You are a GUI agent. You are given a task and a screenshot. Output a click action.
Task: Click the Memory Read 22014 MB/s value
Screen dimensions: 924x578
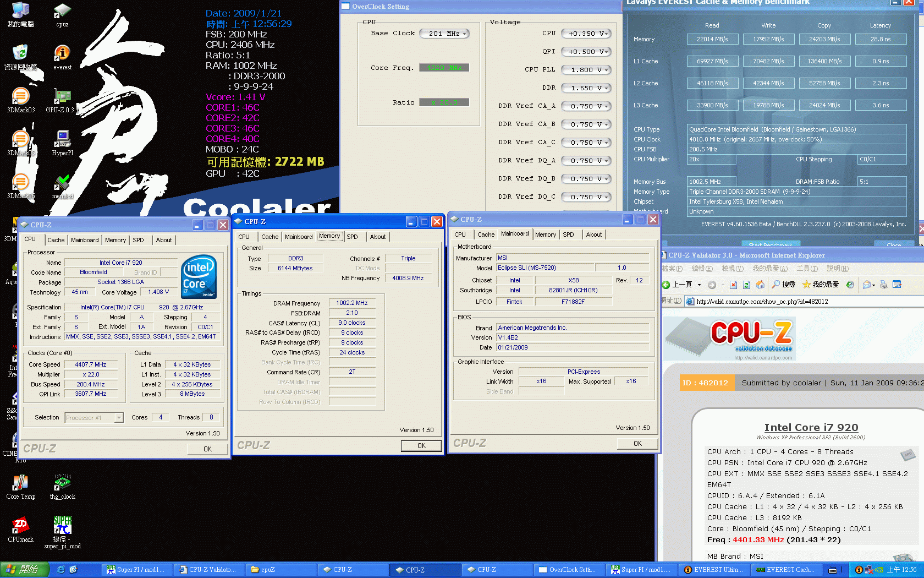tap(712, 39)
